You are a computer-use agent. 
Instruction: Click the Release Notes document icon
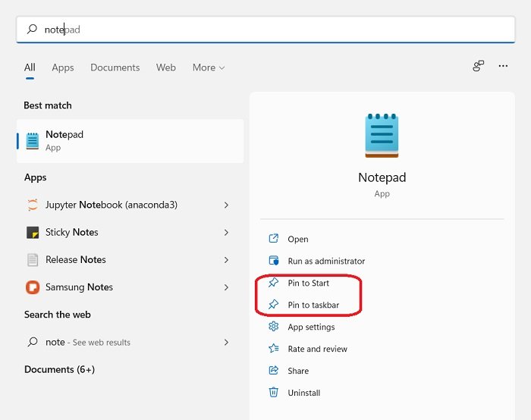33,259
